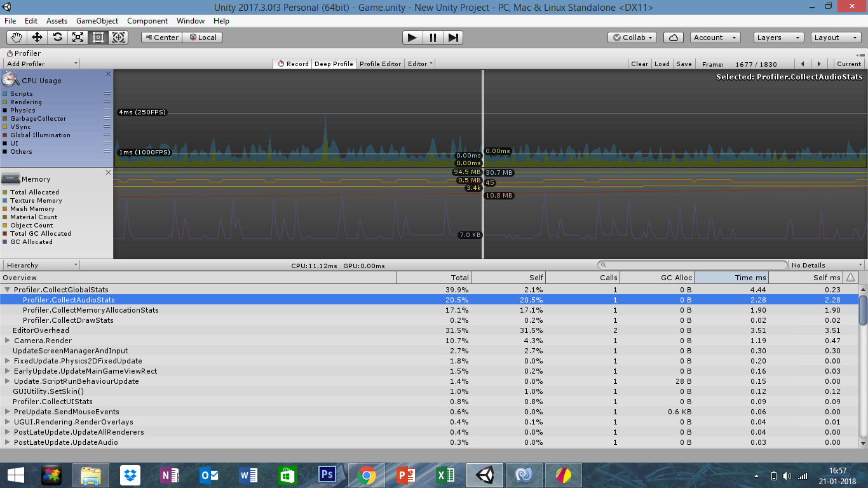The width and height of the screenshot is (868, 488).
Task: Close the CPU Usage profiler module
Action: coord(108,74)
